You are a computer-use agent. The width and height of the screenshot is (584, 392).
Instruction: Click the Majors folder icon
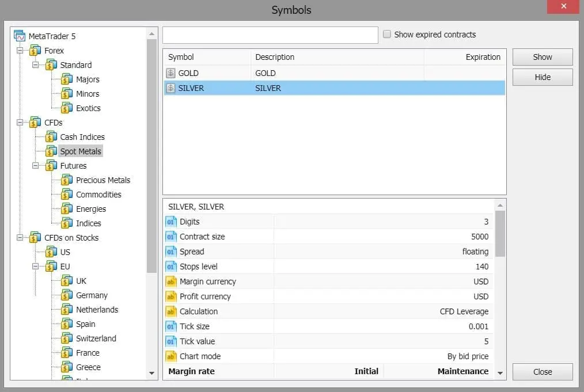point(67,79)
